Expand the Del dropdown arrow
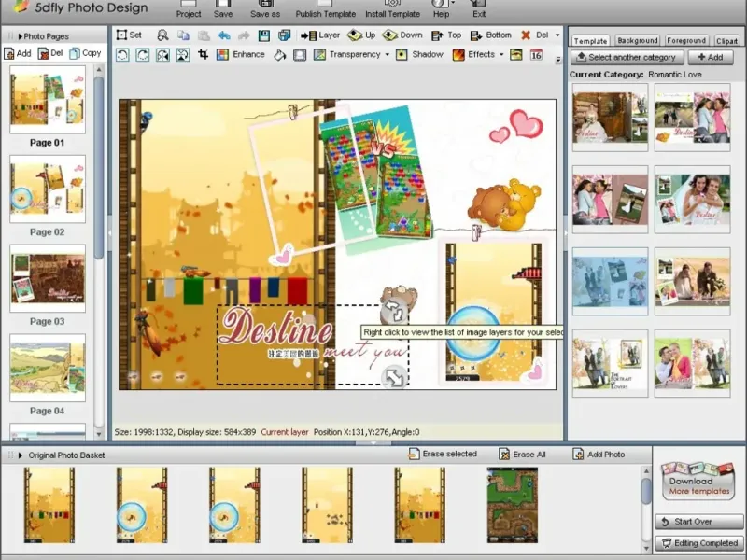This screenshot has height=560, width=747. [557, 35]
